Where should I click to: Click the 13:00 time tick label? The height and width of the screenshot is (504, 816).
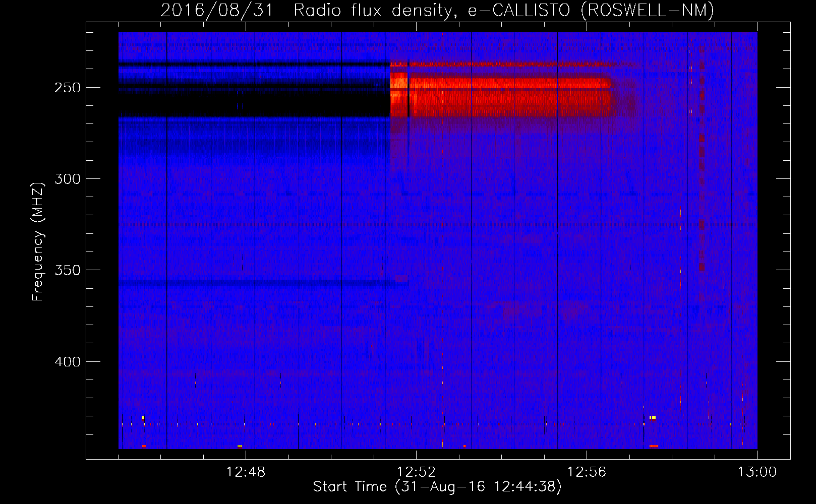pyautogui.click(x=757, y=472)
